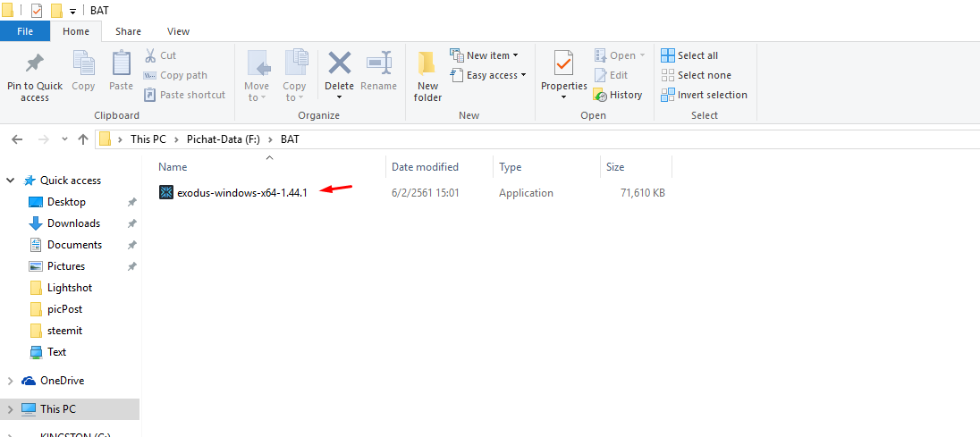Open recent locations dropdown arrow
Image resolution: width=980 pixels, height=437 pixels.
[64, 139]
